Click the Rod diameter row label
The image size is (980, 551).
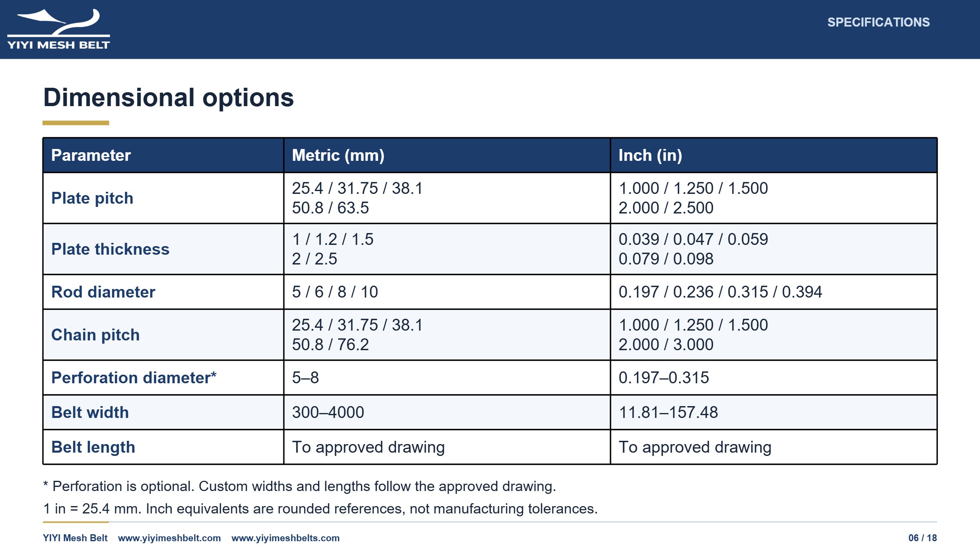point(103,292)
